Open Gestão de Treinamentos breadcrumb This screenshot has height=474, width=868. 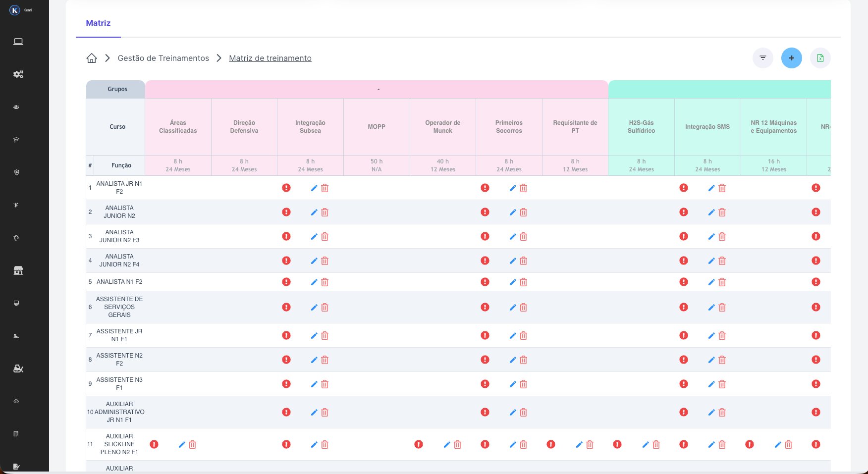click(163, 58)
